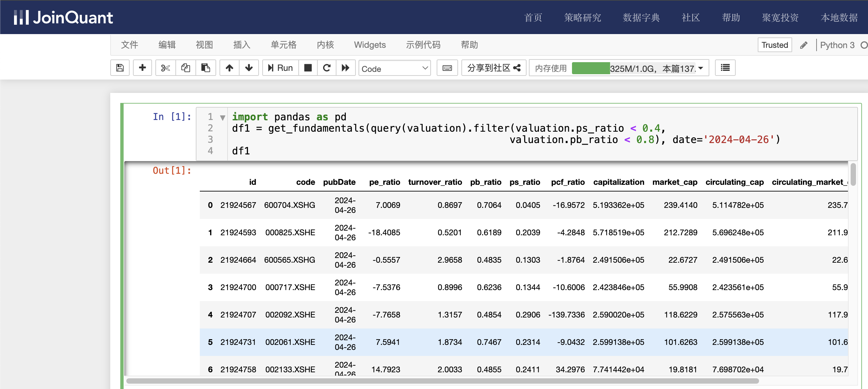
Task: Open the 单元格 cell menu
Action: (x=283, y=45)
